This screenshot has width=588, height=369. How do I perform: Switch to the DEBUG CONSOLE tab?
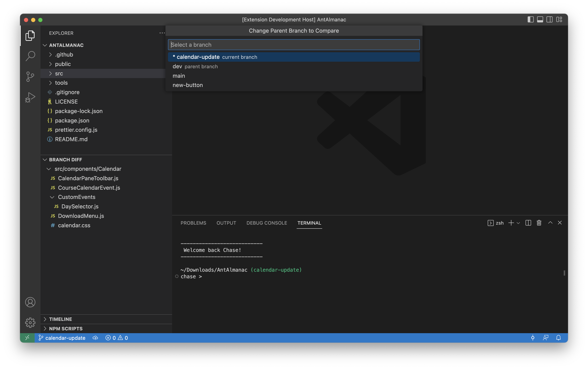pyautogui.click(x=267, y=223)
